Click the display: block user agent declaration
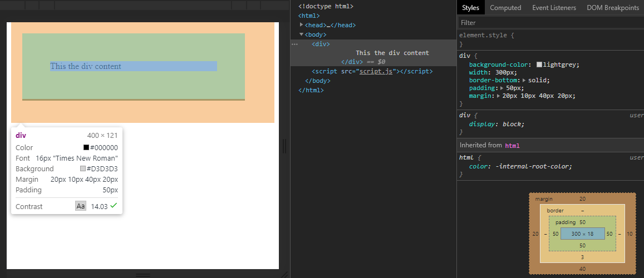The width and height of the screenshot is (644, 278). coord(497,124)
